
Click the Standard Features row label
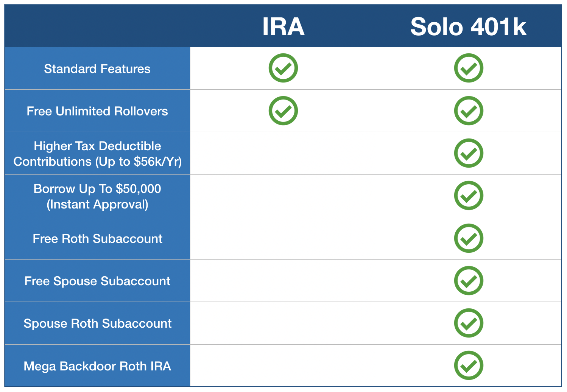point(97,69)
